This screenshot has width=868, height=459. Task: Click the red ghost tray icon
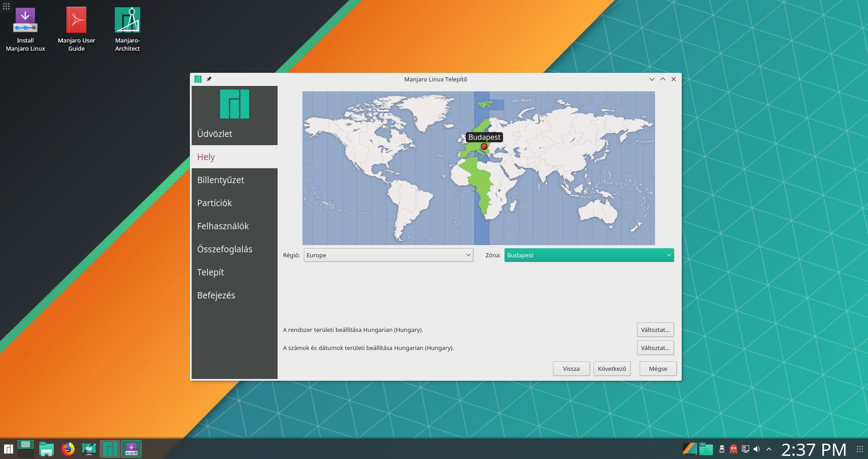(733, 449)
